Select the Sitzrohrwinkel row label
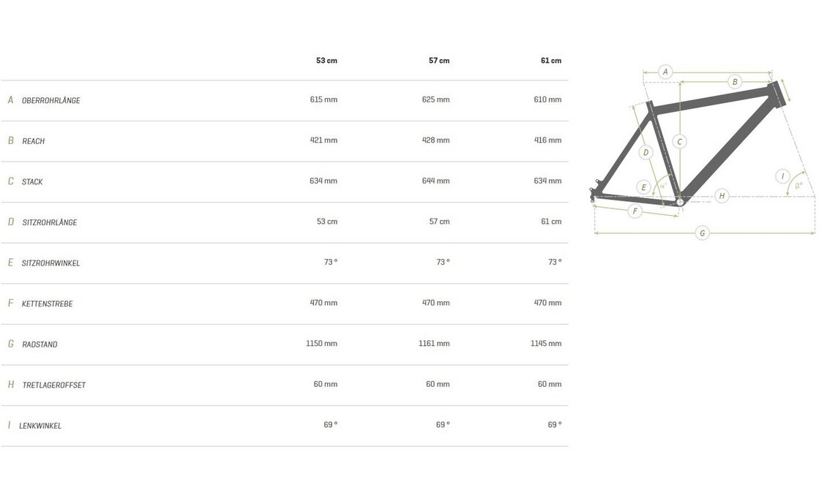The height and width of the screenshot is (504, 819). tap(51, 263)
